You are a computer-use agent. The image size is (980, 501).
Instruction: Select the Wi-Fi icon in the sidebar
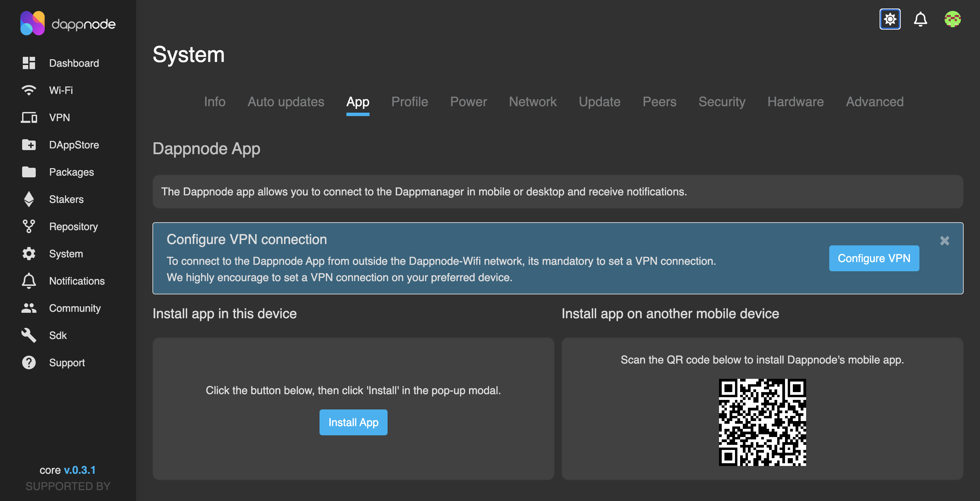coord(29,90)
